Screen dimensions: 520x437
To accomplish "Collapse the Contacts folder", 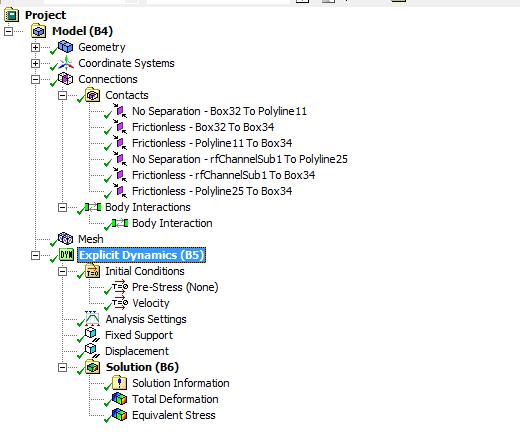I will click(x=62, y=95).
